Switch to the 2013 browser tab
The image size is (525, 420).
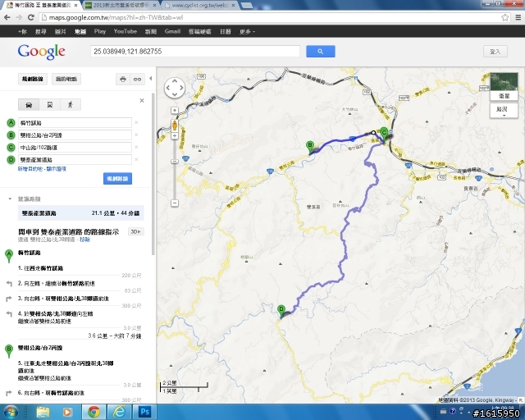click(x=121, y=6)
